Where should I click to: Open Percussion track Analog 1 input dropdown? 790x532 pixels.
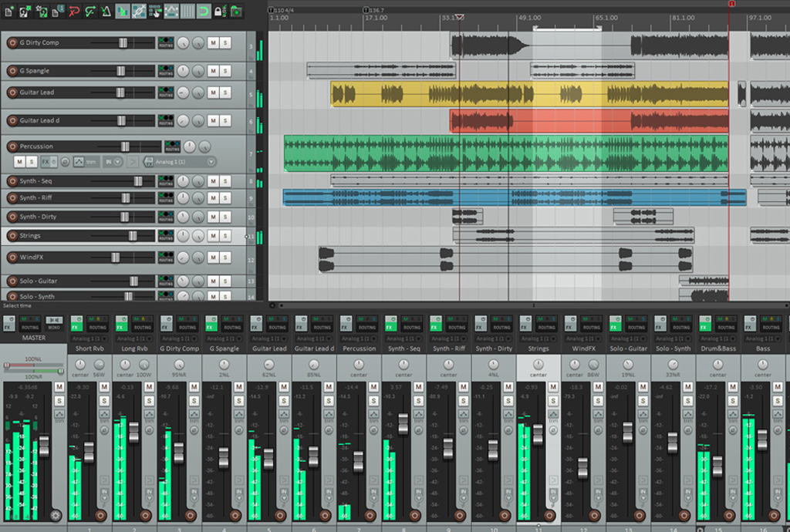179,162
